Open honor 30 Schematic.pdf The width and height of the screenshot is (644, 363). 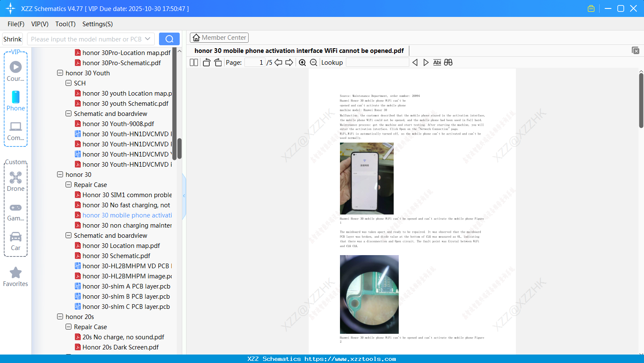pos(112,256)
